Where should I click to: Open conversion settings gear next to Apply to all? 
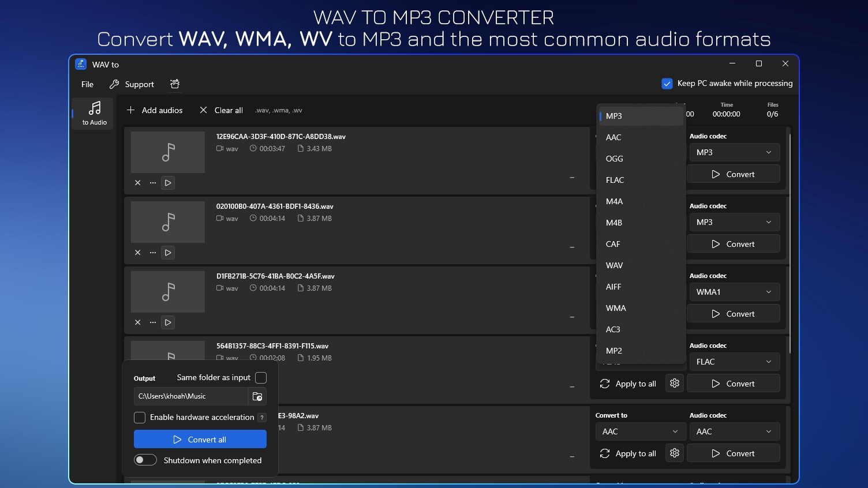click(x=674, y=383)
